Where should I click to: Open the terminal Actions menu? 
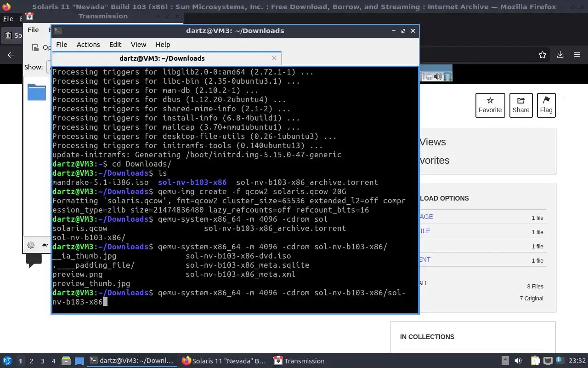[x=88, y=45]
